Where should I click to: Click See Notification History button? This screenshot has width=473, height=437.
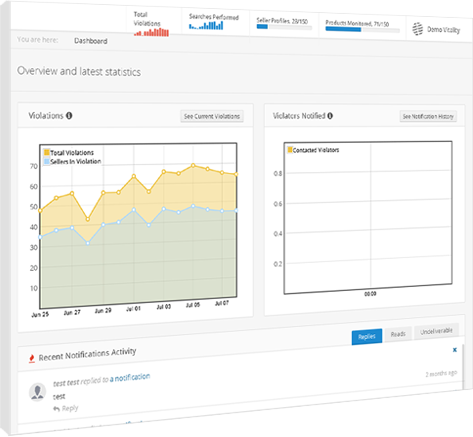(428, 116)
